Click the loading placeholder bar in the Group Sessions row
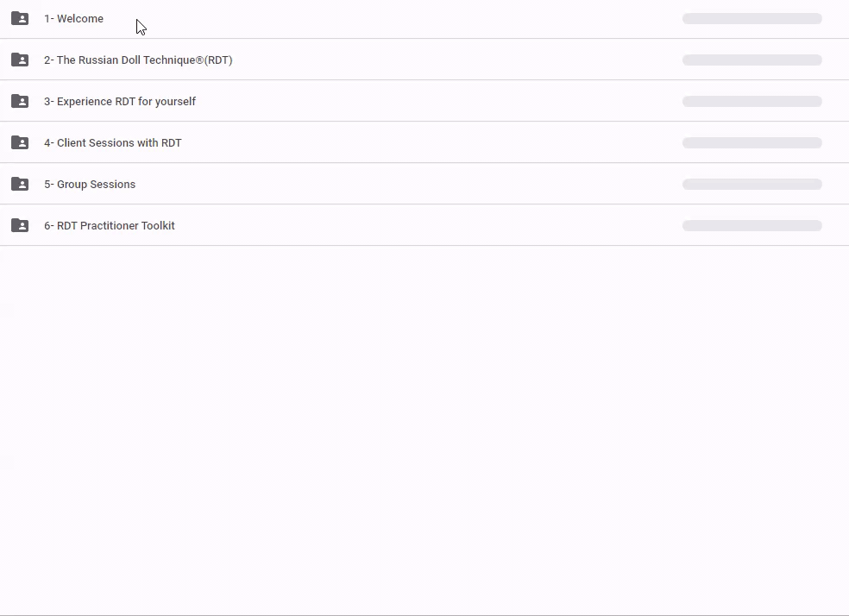 click(752, 184)
